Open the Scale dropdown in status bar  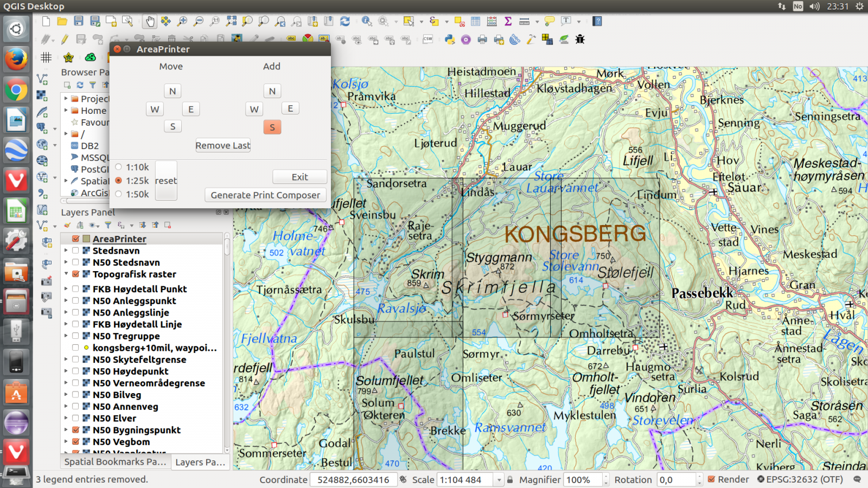click(499, 480)
